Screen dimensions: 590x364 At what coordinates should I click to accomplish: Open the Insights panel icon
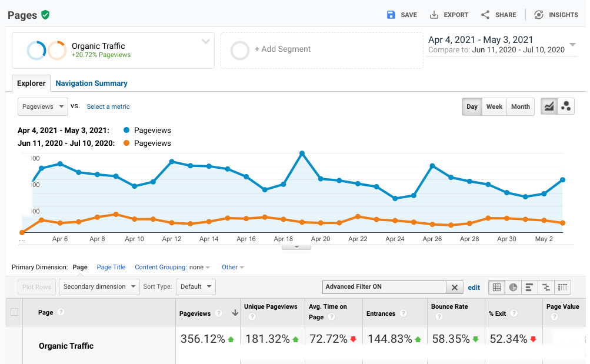click(x=538, y=15)
